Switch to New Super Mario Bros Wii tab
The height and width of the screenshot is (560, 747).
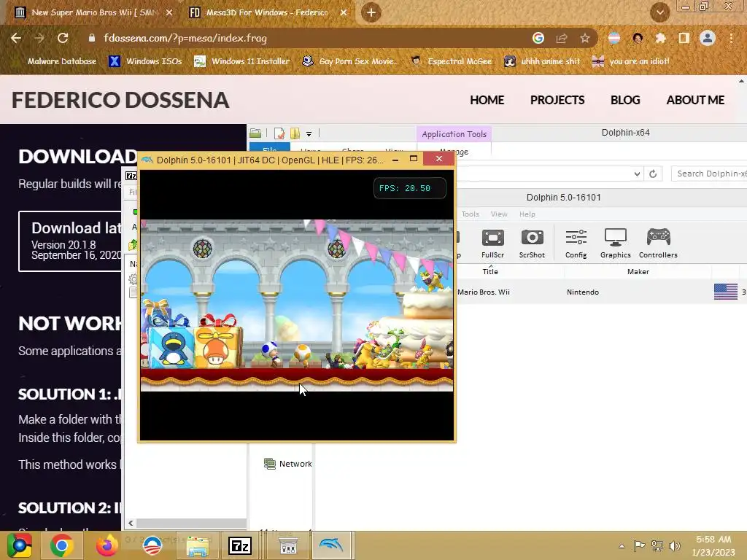(93, 12)
